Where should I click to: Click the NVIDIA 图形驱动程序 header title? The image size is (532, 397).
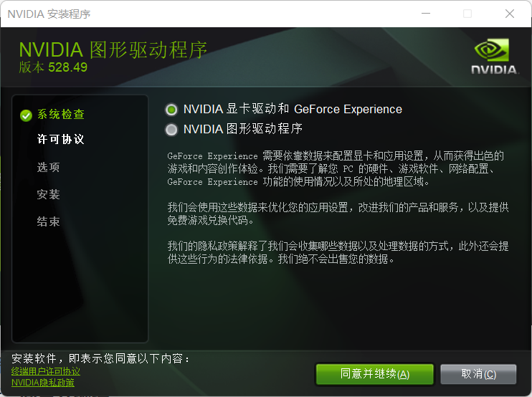click(113, 50)
